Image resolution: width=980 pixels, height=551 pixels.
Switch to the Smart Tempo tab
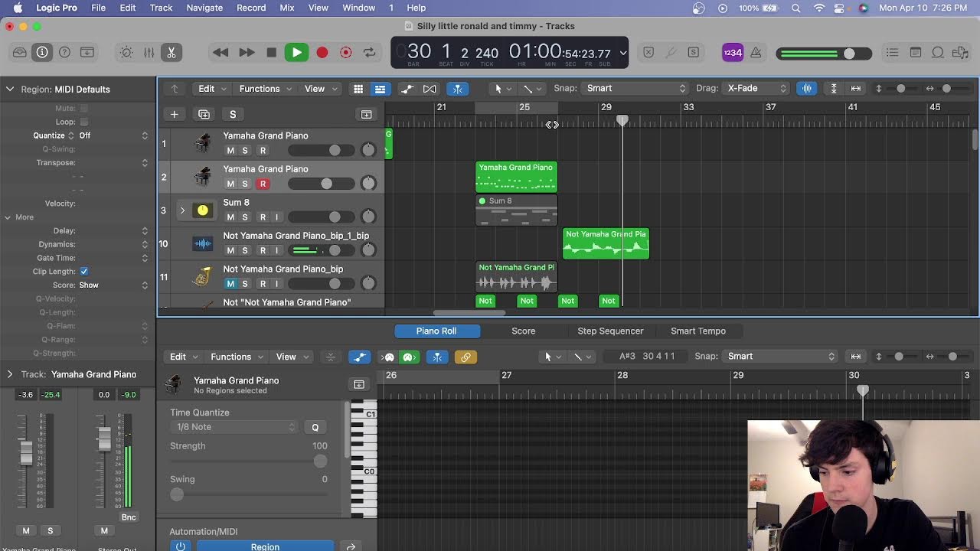point(698,331)
